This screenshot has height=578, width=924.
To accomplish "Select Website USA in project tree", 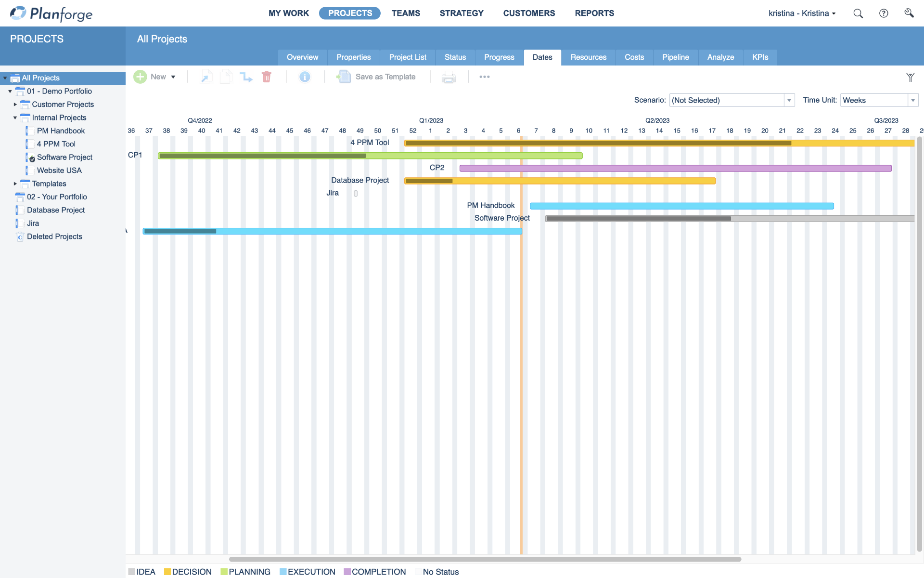I will pos(59,171).
